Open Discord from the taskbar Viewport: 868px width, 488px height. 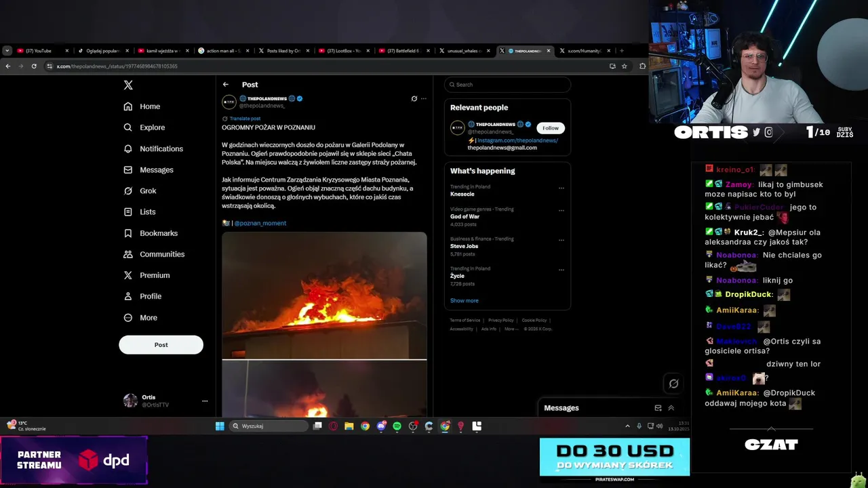[381, 426]
